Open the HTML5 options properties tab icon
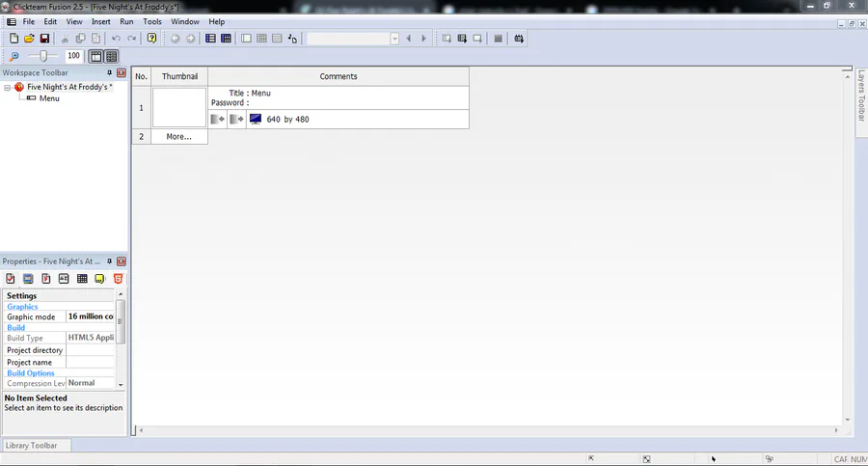This screenshot has width=868, height=466. pos(118,279)
